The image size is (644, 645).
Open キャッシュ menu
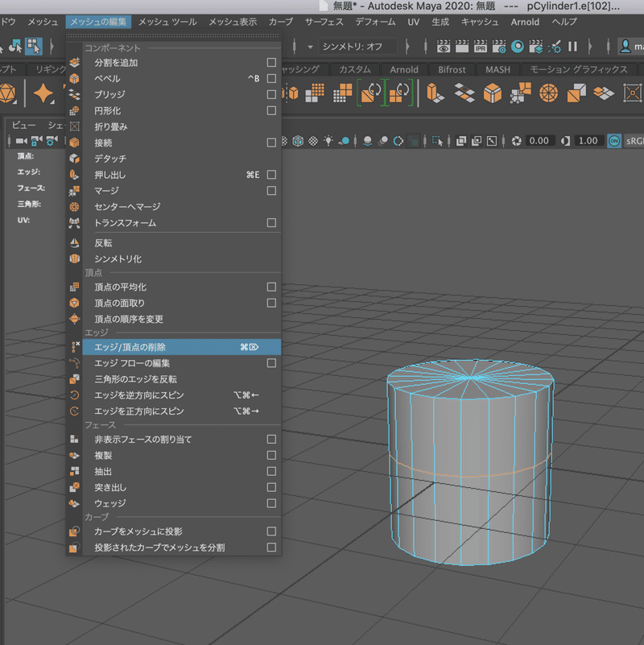tap(480, 22)
